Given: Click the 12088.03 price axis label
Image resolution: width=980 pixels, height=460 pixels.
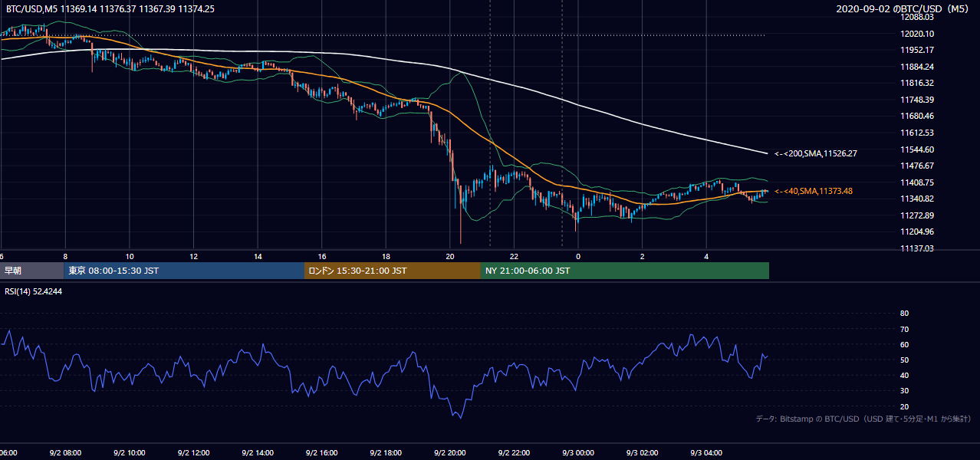Looking at the screenshot, I should pos(917,17).
